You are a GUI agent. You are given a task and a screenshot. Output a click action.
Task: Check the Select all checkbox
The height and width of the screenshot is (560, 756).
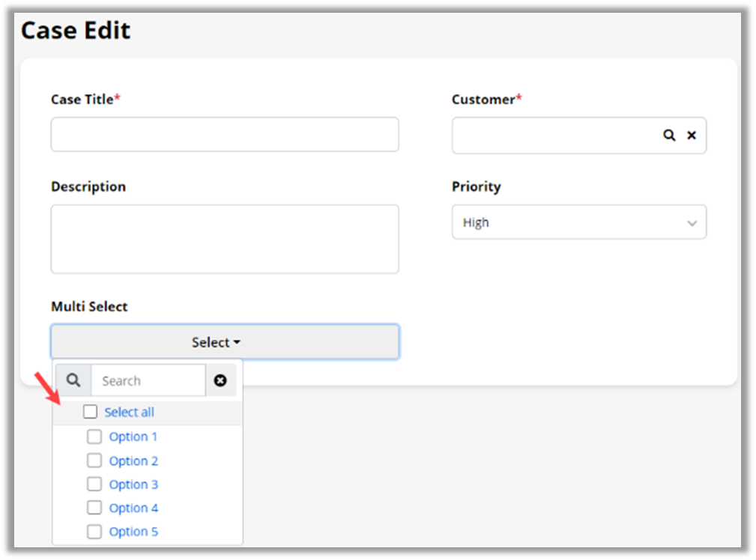91,412
